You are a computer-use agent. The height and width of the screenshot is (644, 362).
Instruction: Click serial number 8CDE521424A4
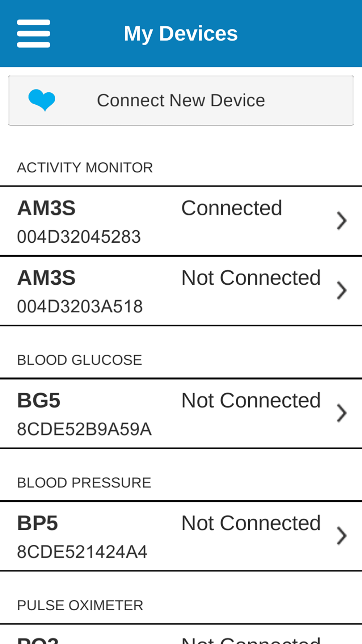(82, 552)
